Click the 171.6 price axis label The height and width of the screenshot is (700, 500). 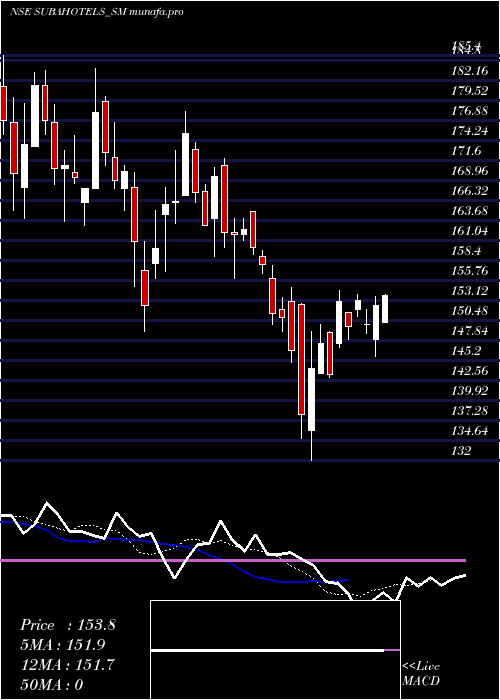click(467, 151)
